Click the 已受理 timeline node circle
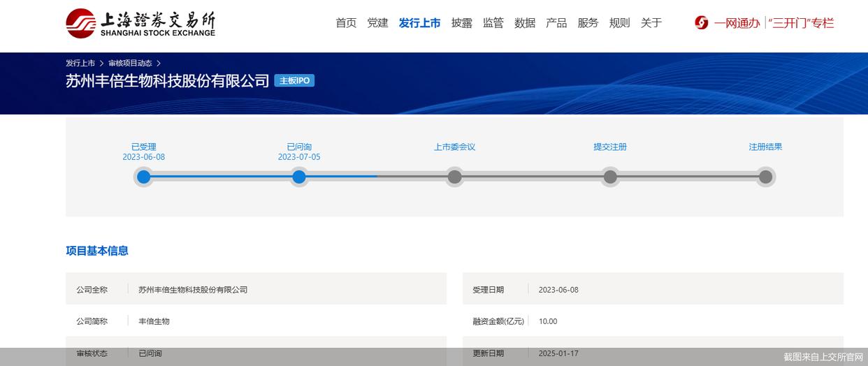The image size is (868, 366). (144, 177)
